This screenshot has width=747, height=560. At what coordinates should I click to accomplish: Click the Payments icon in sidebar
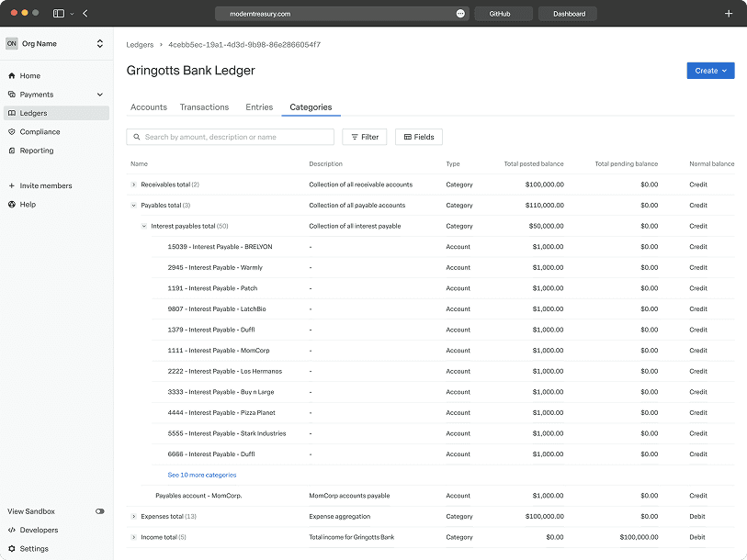[x=12, y=95]
